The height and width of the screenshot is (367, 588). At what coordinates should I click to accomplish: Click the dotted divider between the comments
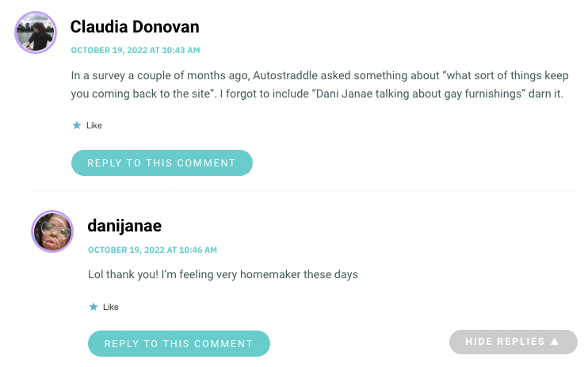click(x=302, y=191)
